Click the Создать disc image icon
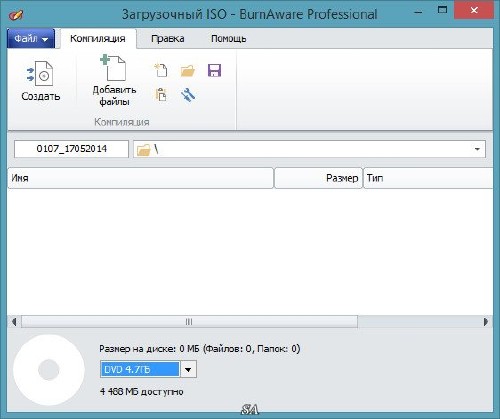 40,74
